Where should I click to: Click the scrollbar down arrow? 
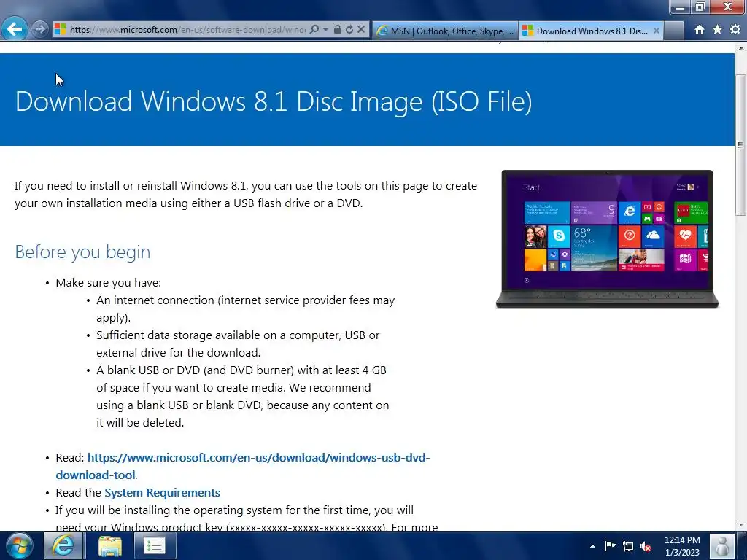[741, 525]
